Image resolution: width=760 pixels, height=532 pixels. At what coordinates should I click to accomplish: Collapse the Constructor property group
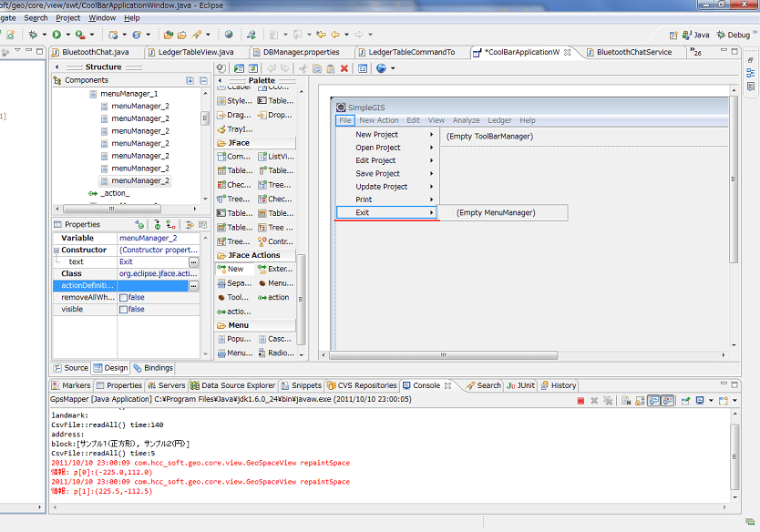coord(56,250)
